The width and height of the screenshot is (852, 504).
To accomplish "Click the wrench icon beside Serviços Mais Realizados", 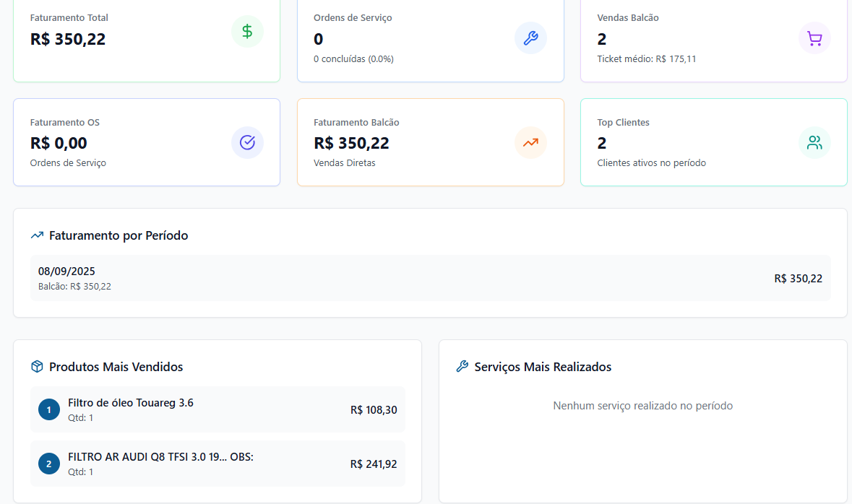I will 462,367.
